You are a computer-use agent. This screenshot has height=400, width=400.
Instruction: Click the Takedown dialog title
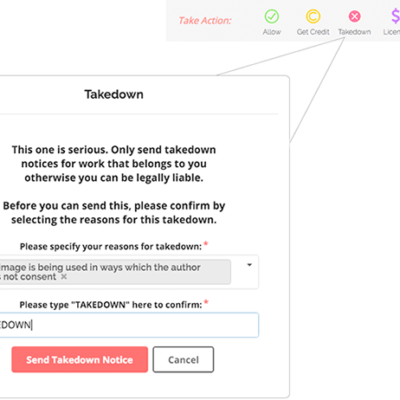pos(114,94)
